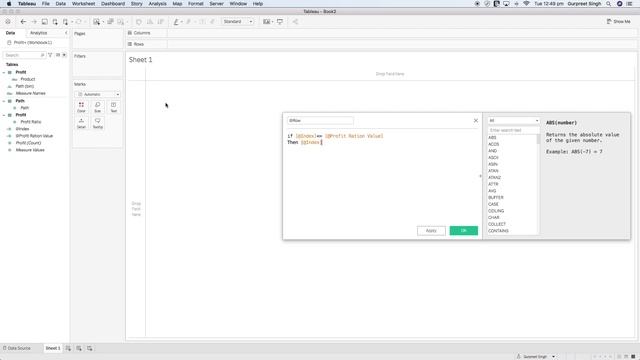Click the Presentation Mode icon

[280, 22]
